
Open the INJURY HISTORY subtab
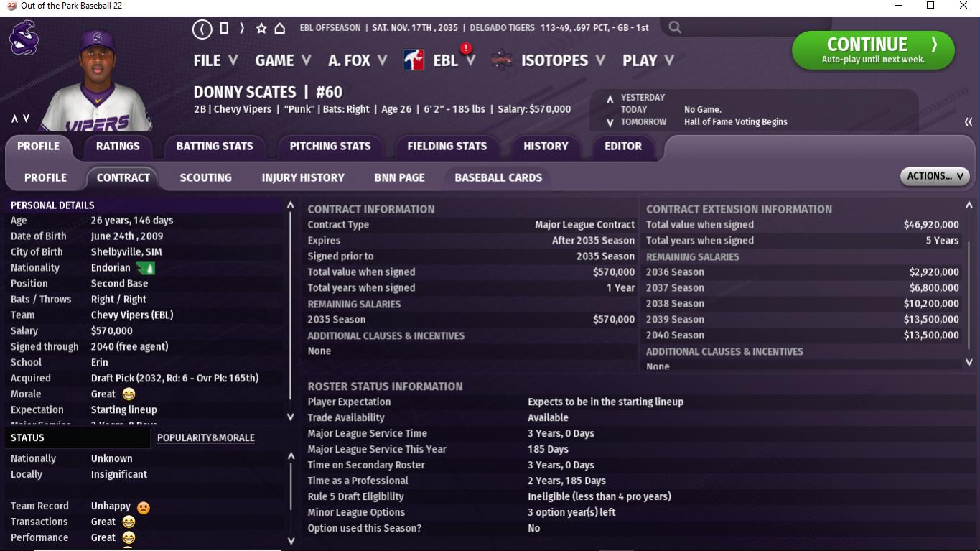303,177
